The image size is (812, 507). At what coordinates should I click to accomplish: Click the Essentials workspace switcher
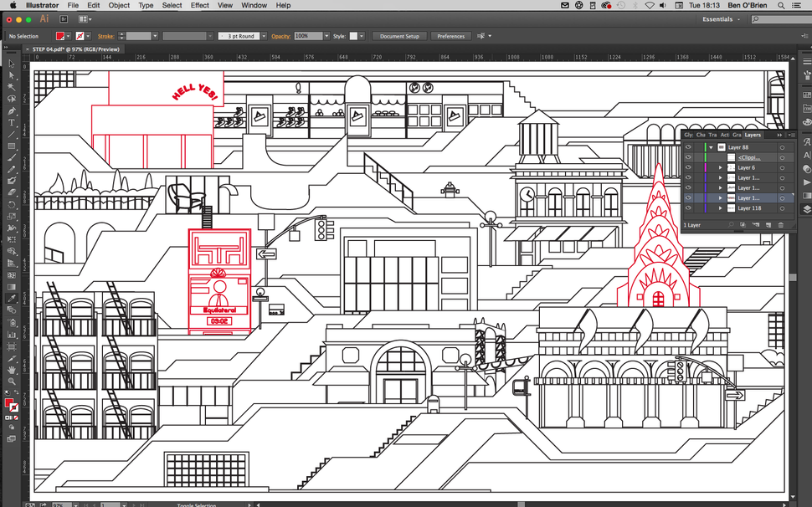(717, 18)
